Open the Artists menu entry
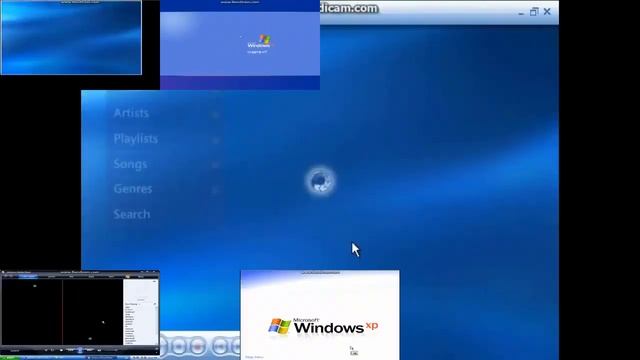The height and width of the screenshot is (360, 640). coord(131,113)
